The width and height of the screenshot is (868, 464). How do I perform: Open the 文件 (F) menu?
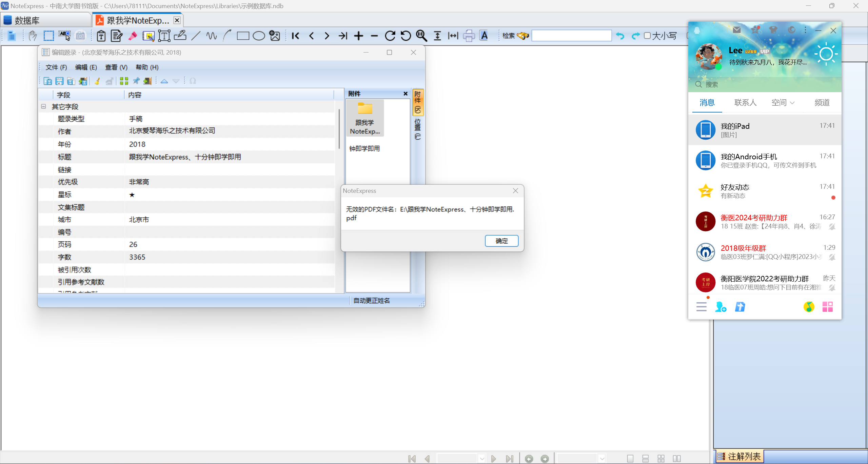click(x=56, y=67)
